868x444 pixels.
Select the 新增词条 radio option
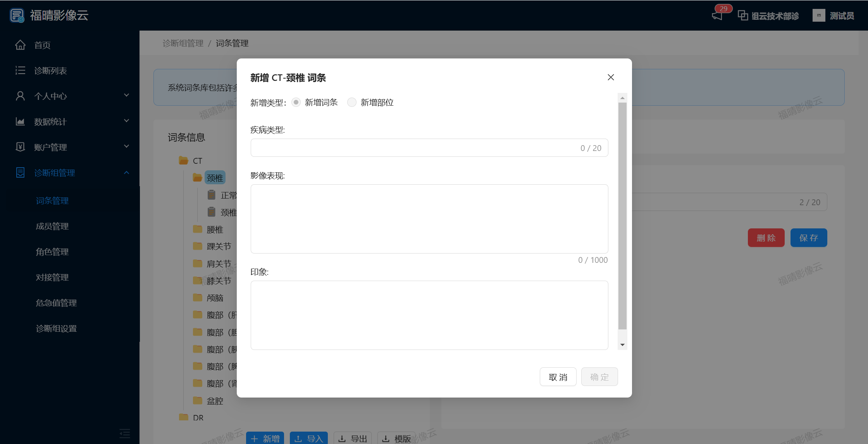pos(296,102)
